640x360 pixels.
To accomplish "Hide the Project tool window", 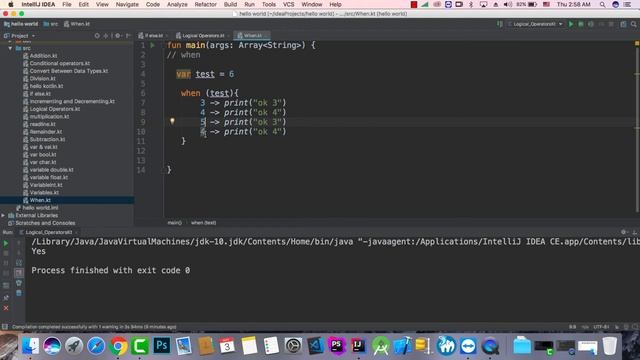I will click(x=128, y=36).
